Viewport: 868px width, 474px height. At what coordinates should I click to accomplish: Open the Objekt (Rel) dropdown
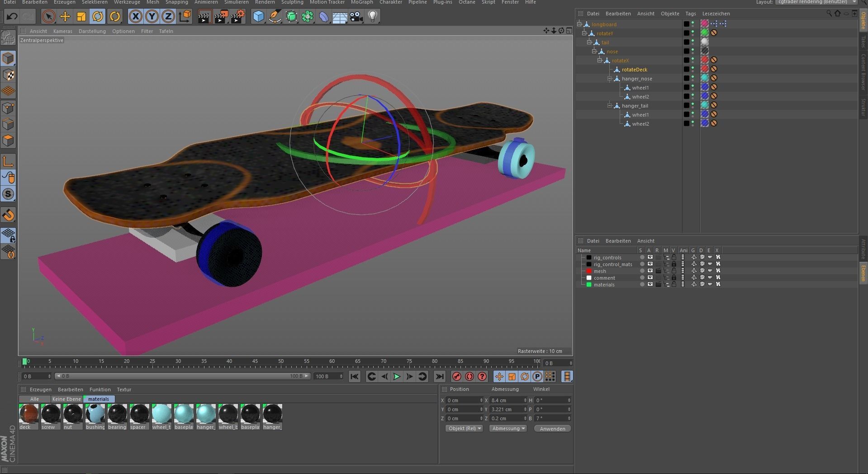coord(465,428)
